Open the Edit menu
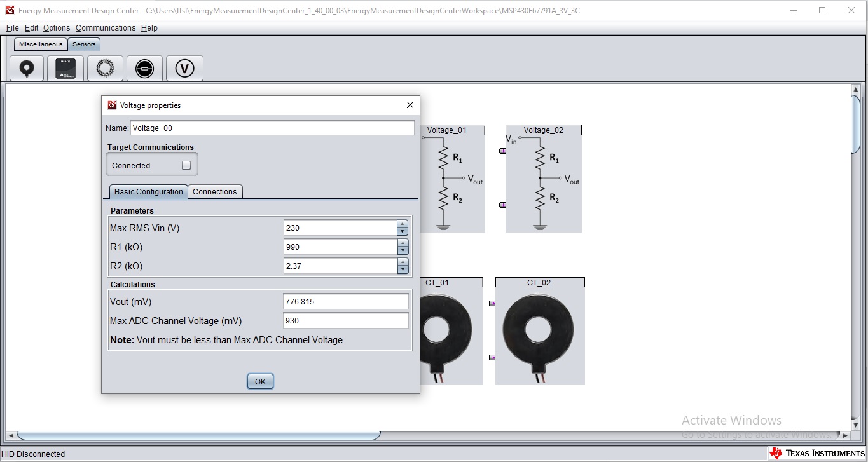Image resolution: width=868 pixels, height=462 pixels. 32,28
